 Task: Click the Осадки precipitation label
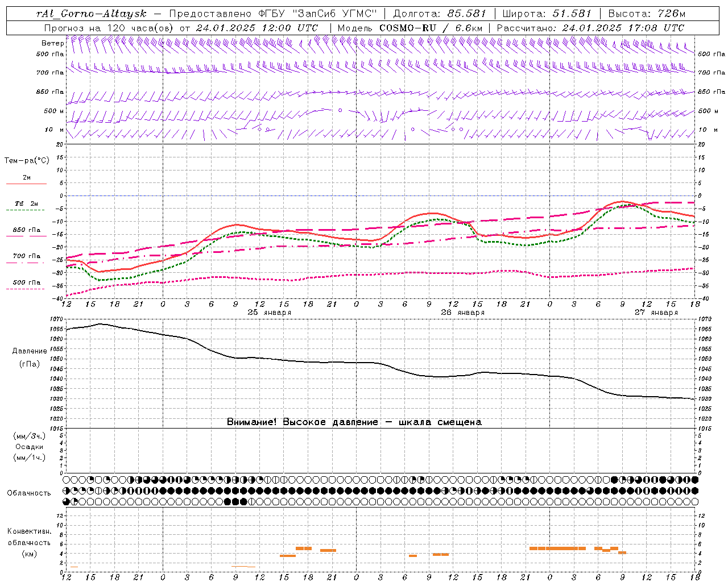30,447
